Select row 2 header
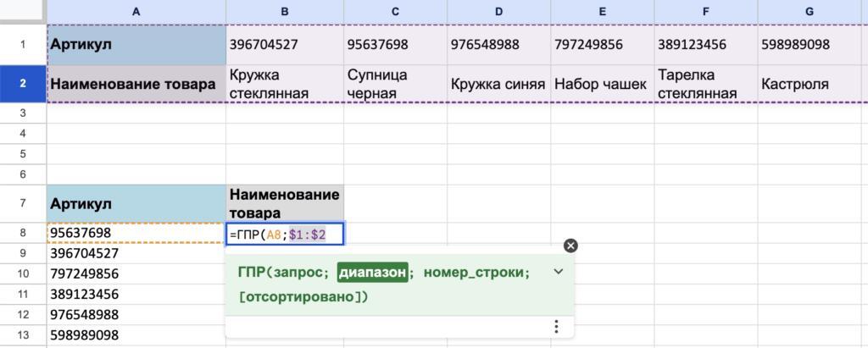This screenshot has width=868, height=348. 23,84
